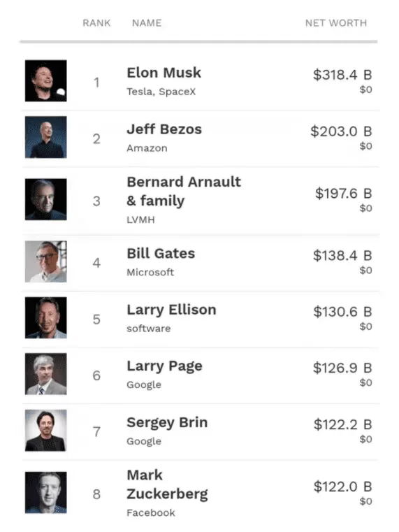This screenshot has width=399, height=532.
Task: Open Jeff Bezos's profile photo
Action: [x=45, y=137]
